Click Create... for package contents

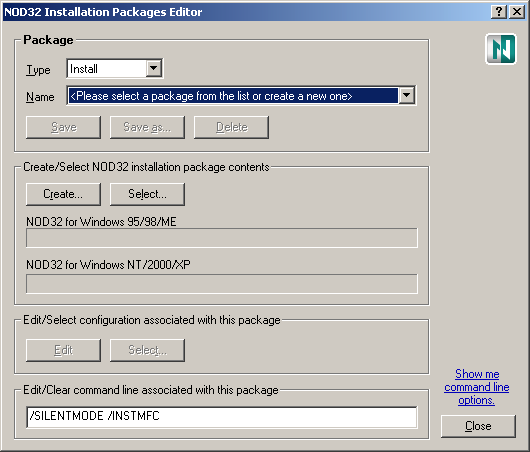click(64, 194)
